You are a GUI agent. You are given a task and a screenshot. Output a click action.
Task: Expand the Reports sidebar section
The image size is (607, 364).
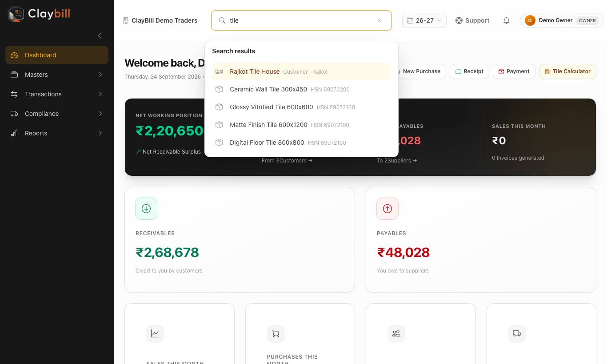coord(57,133)
